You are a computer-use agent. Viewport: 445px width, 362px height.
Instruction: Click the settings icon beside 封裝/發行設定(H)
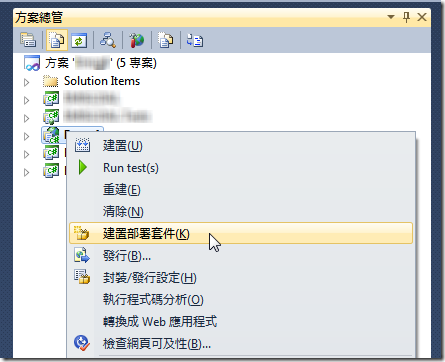[x=82, y=277]
